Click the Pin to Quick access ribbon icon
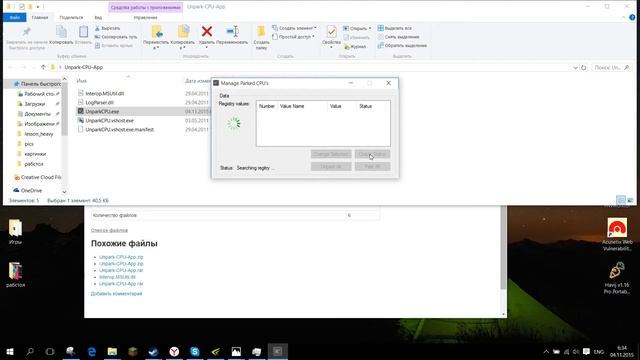Image resolution: width=640 pixels, height=360 pixels. (27, 32)
